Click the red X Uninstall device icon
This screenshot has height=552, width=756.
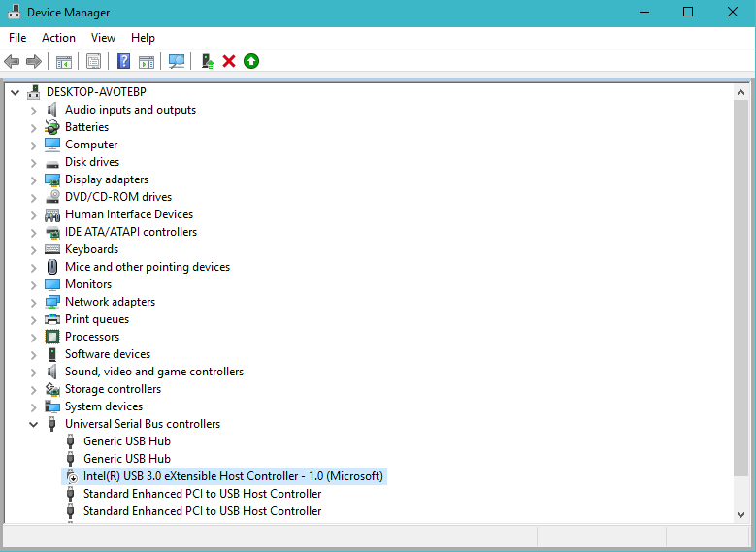(x=229, y=61)
